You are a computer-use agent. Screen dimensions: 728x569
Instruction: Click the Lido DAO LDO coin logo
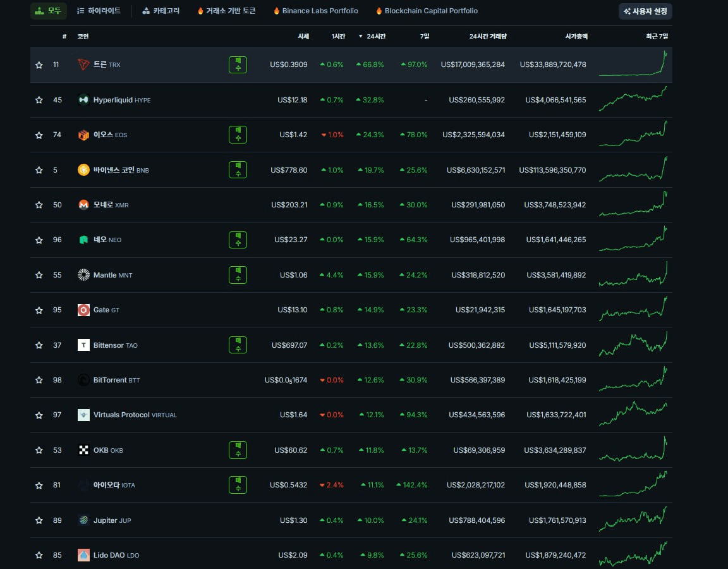click(x=83, y=555)
